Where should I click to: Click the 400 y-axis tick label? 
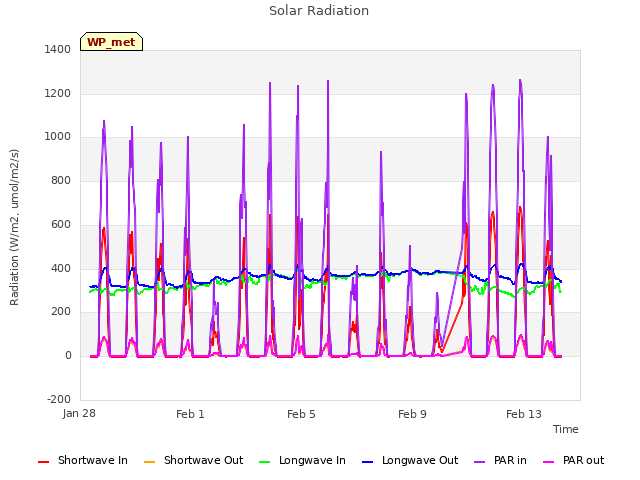click(x=61, y=269)
